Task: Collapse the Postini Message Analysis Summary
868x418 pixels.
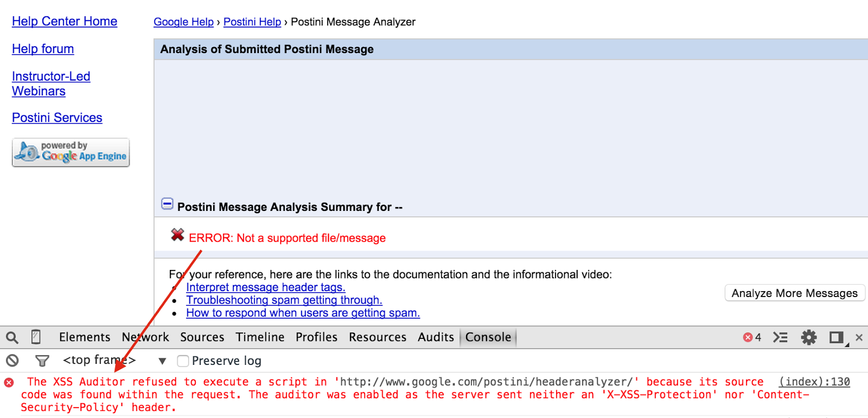Action: (x=167, y=204)
